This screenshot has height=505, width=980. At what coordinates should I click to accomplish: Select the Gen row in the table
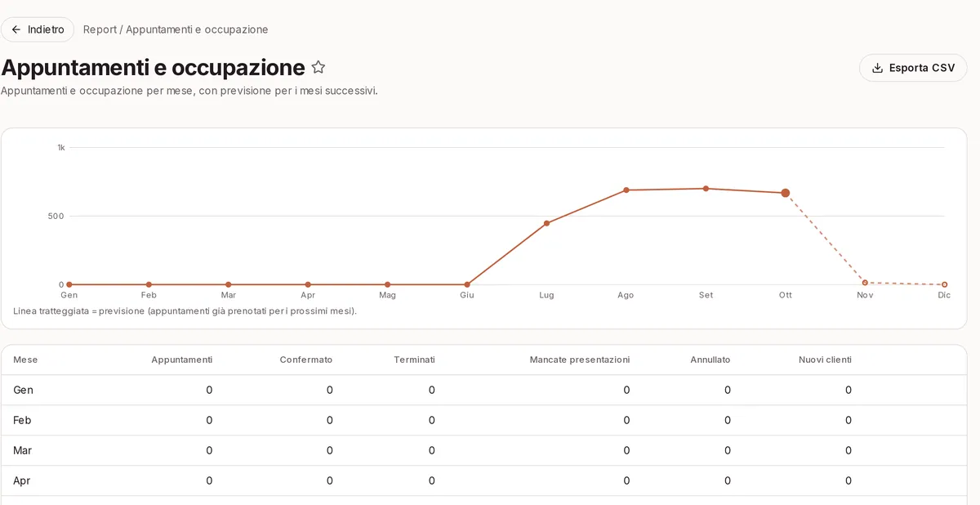[x=483, y=390]
